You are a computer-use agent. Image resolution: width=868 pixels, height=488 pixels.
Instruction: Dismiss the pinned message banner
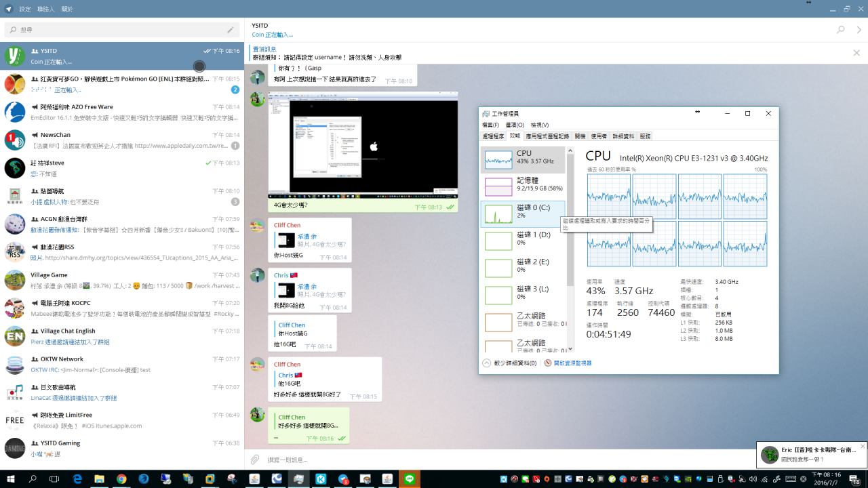click(x=856, y=53)
